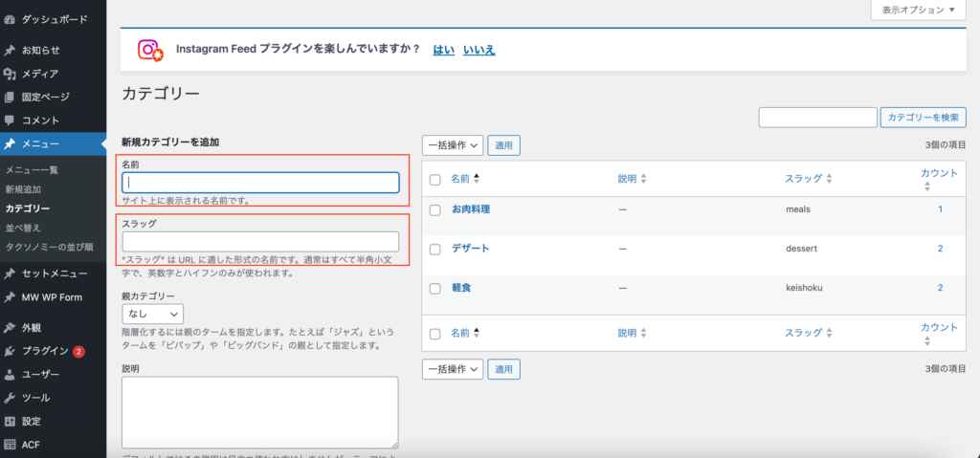
Task: Click the コメント speech bubble icon
Action: pos(9,120)
